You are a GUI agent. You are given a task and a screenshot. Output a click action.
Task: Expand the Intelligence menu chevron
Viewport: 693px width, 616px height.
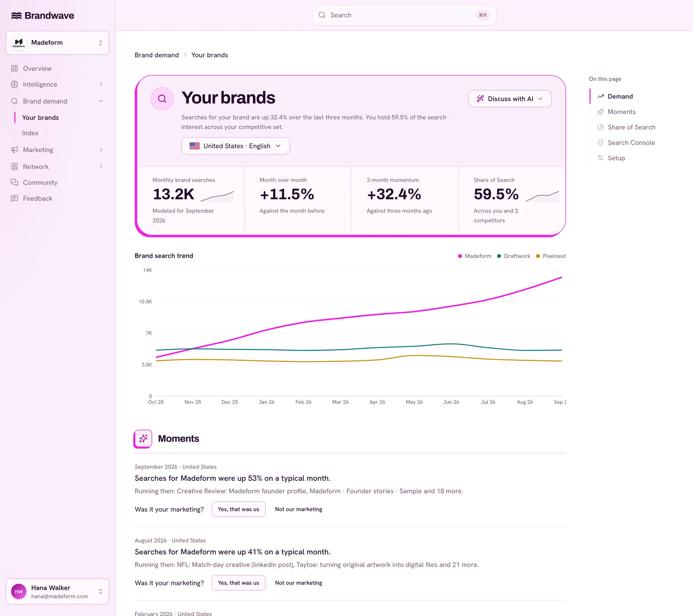tap(101, 84)
